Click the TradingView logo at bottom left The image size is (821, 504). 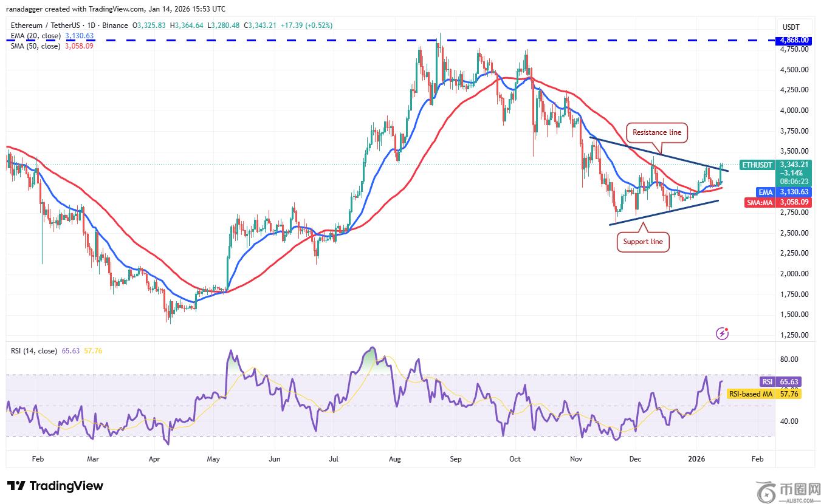(x=55, y=486)
